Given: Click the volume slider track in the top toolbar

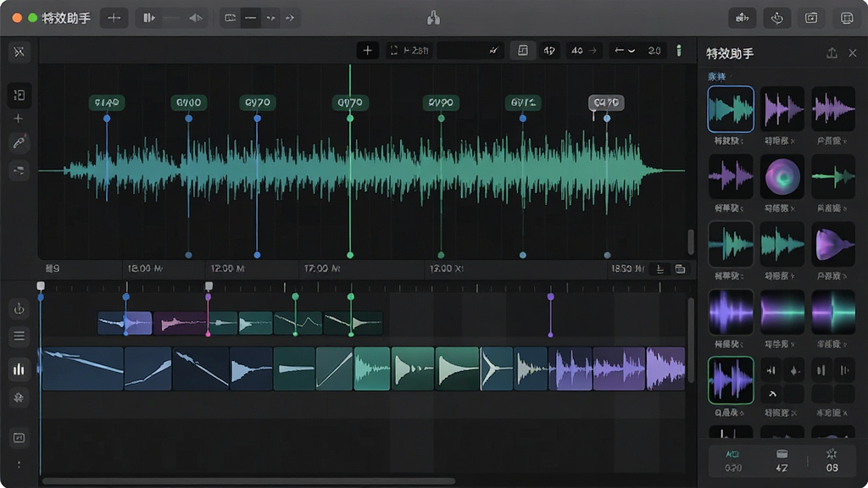Looking at the screenshot, I should click(x=171, y=19).
